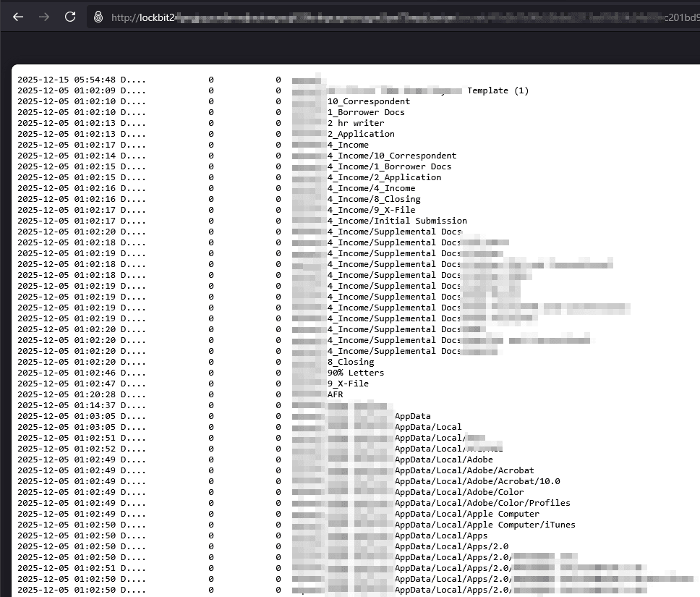This screenshot has width=700, height=597.
Task: Open the Template (1) entry at the top
Action: (499, 90)
